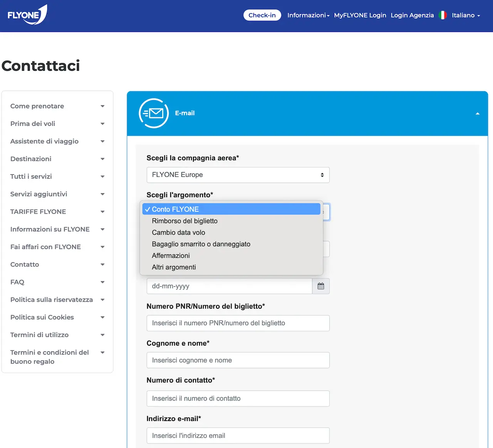493x448 pixels.
Task: Expand Tutti i servizi sidebar item
Action: coord(57,176)
